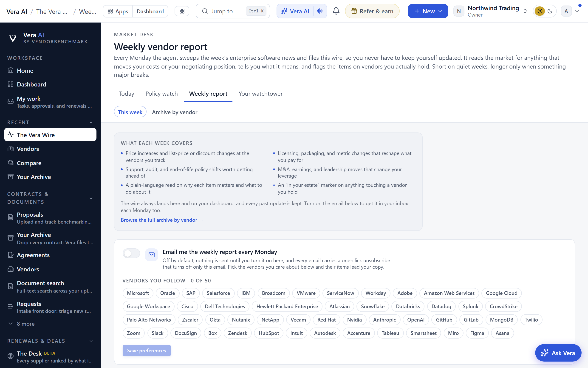The image size is (588, 368).
Task: Click the Vendors icon under Recent
Action: coord(10,149)
